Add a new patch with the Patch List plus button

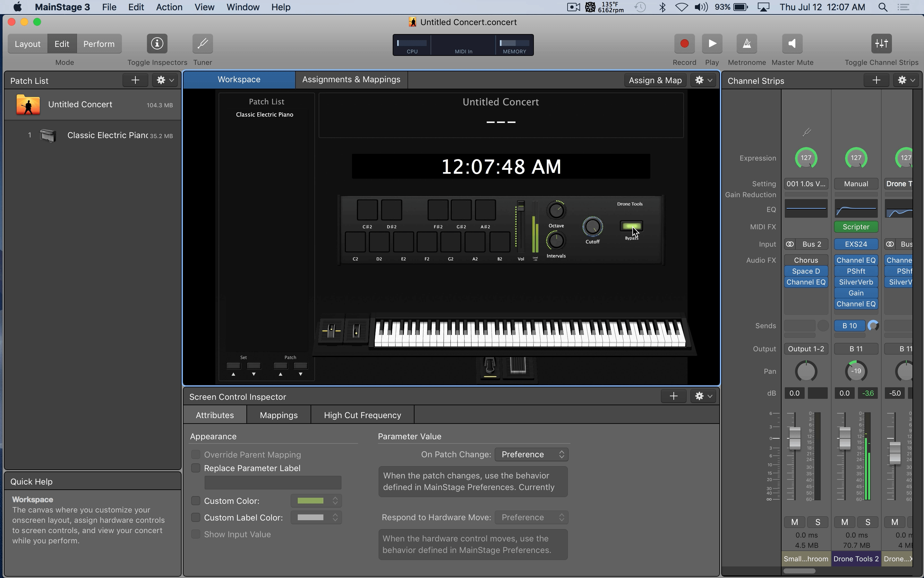coord(135,80)
